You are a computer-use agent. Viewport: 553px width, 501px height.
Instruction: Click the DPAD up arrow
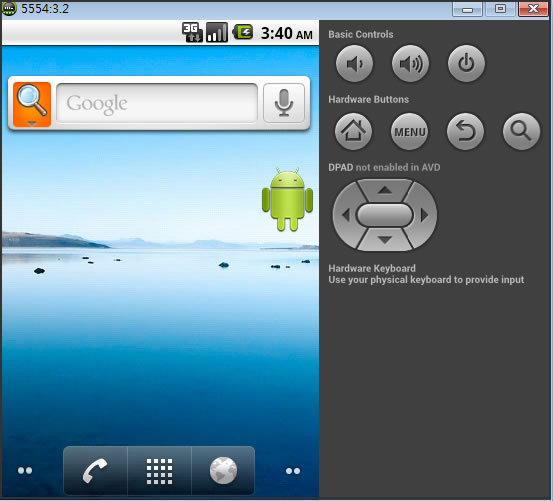(x=385, y=190)
